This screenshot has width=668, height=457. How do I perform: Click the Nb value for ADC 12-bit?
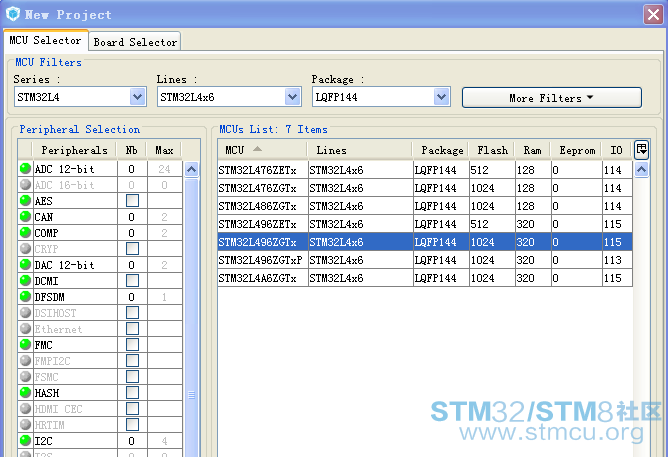pyautogui.click(x=132, y=169)
